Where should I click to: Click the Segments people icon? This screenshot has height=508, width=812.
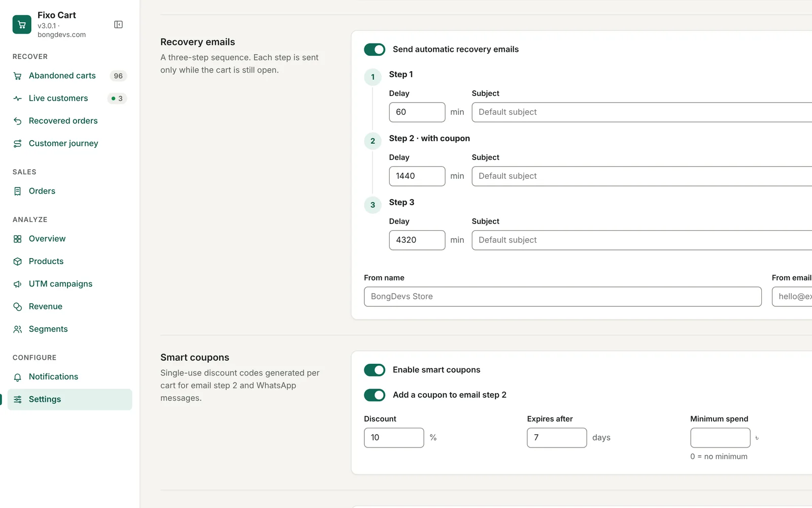coord(18,329)
